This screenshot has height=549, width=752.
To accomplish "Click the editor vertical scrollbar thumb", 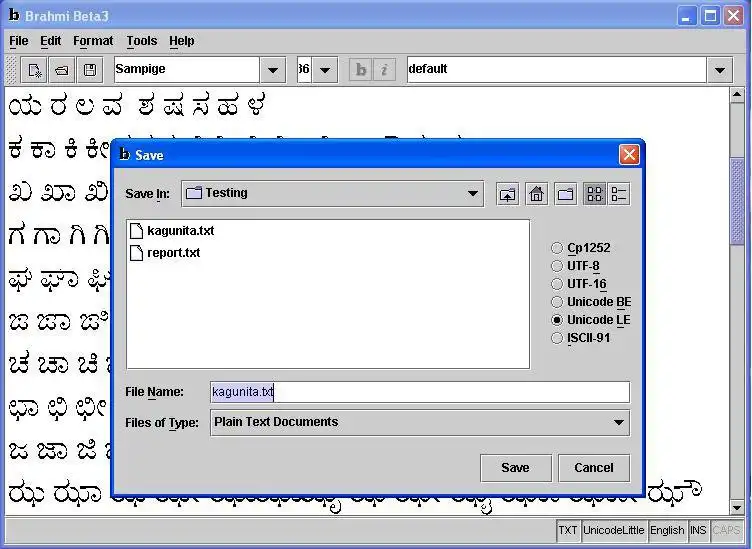I will 737,201.
